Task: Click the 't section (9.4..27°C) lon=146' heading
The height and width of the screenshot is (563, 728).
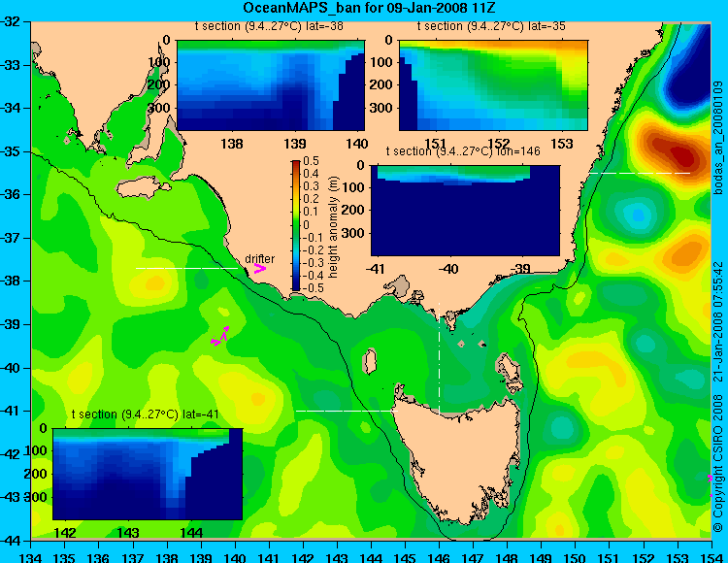Action: point(463,151)
